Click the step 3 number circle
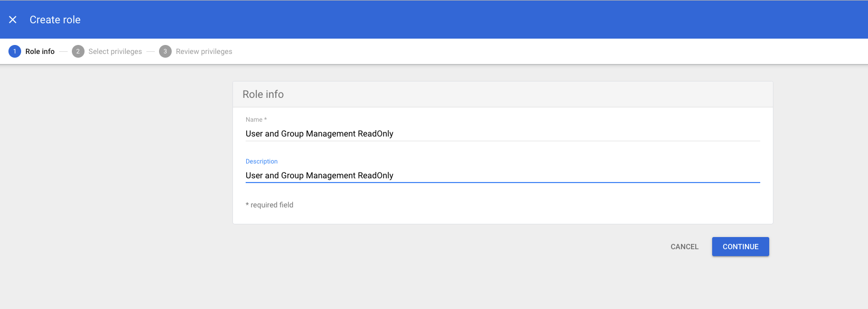Screen dimensions: 868x309 point(165,51)
